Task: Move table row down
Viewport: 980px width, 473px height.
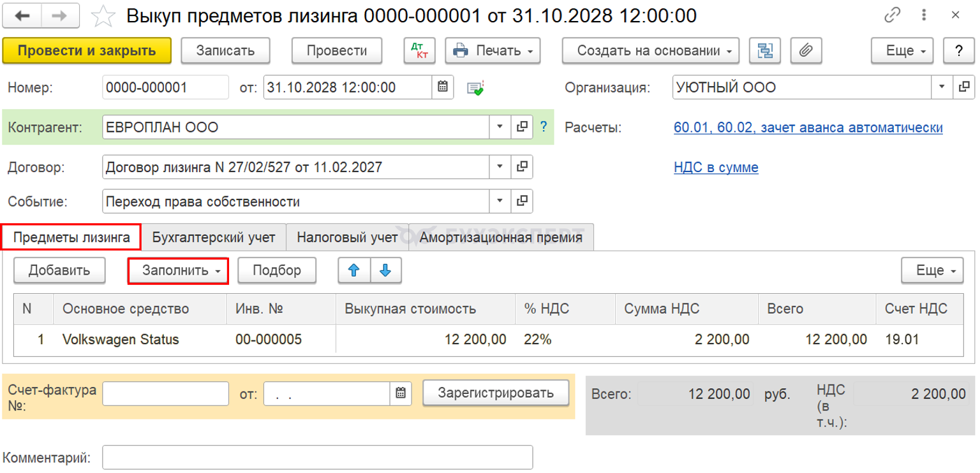Action: [385, 270]
